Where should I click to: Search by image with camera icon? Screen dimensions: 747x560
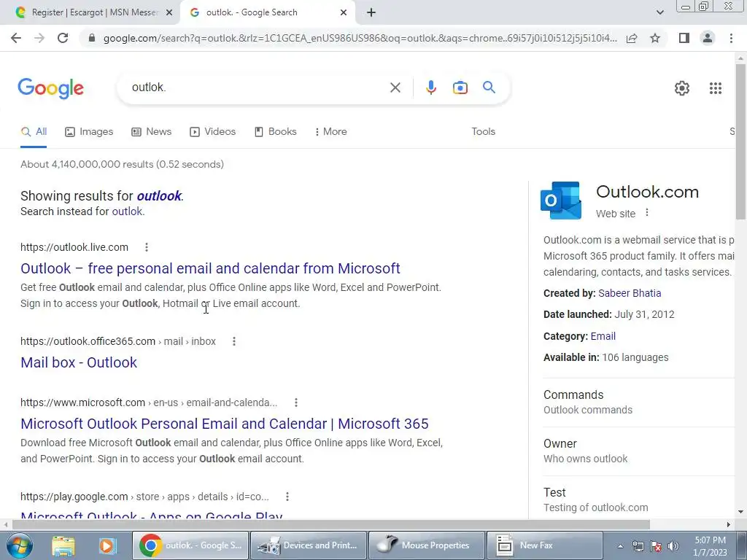[x=460, y=87]
